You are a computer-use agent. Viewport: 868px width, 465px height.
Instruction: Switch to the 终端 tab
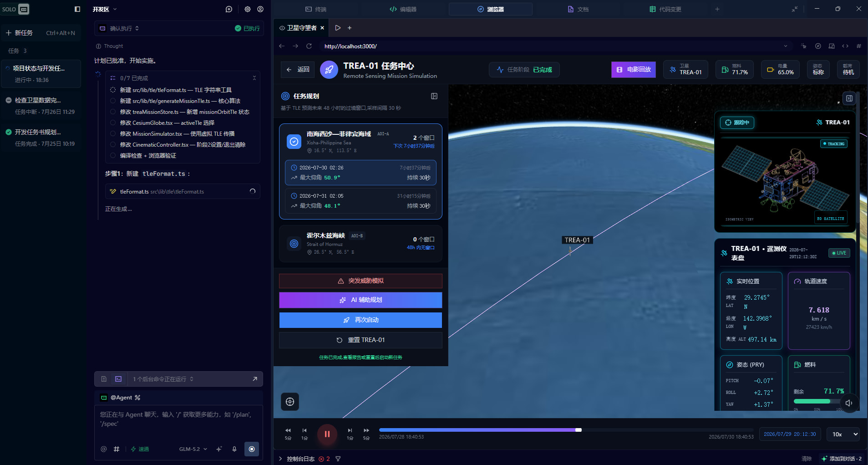point(316,9)
